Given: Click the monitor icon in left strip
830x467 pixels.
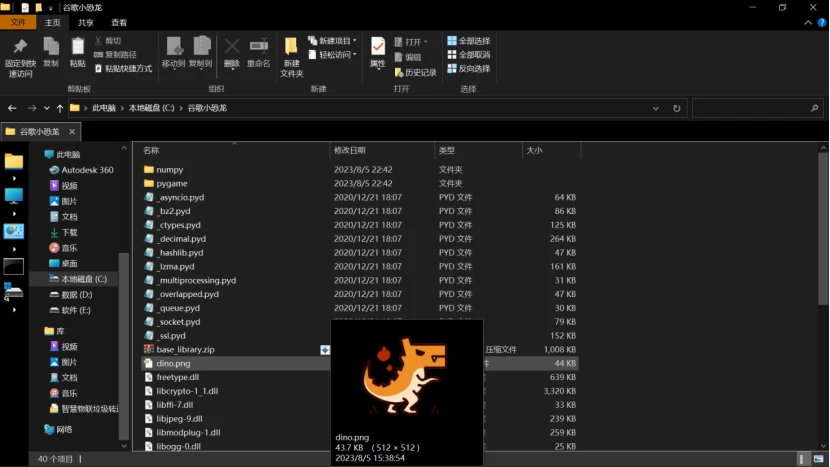Looking at the screenshot, I should click(x=13, y=195).
